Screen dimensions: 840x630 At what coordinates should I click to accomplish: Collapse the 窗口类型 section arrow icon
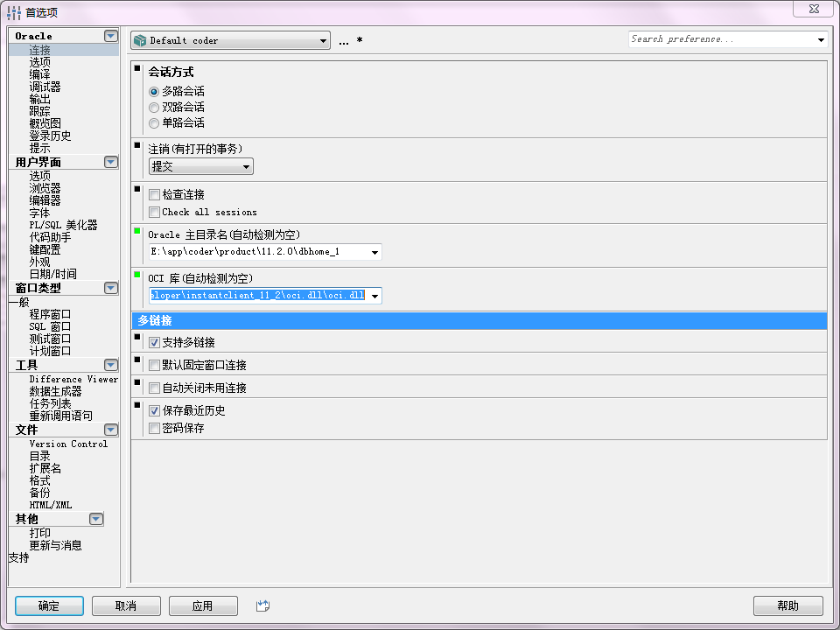tap(111, 288)
